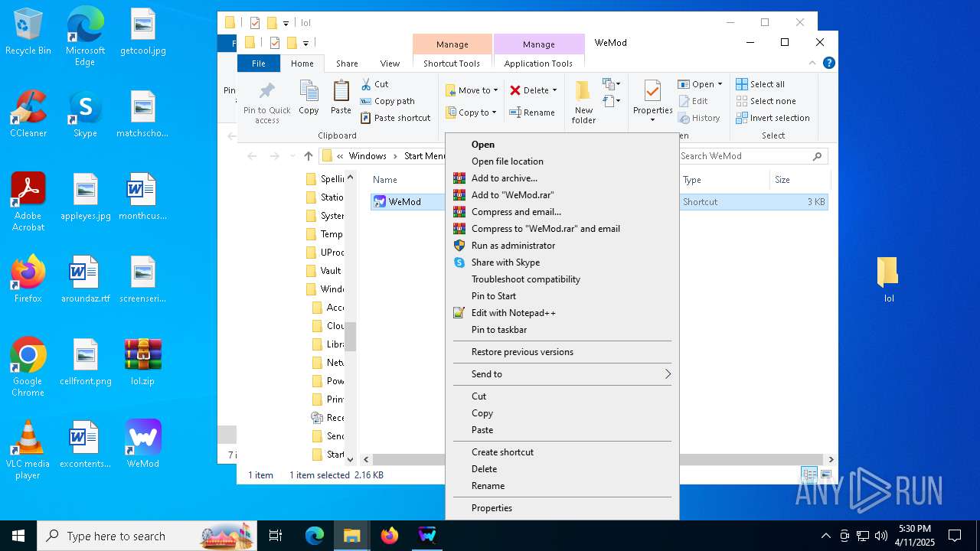
Task: Click the Up directory arrow
Action: [309, 156]
